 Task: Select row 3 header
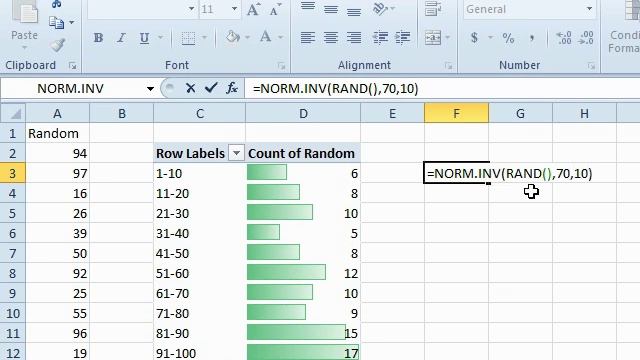[x=13, y=173]
